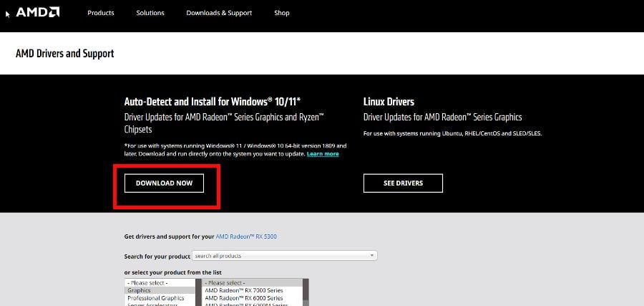Select Professional Graphics in the category list
Screen dimensions: 644x306
click(160, 298)
